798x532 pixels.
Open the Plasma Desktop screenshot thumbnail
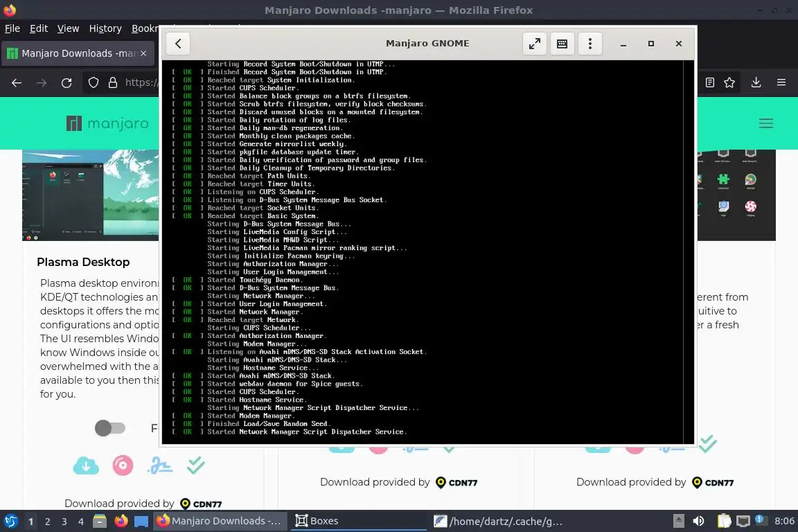point(91,195)
